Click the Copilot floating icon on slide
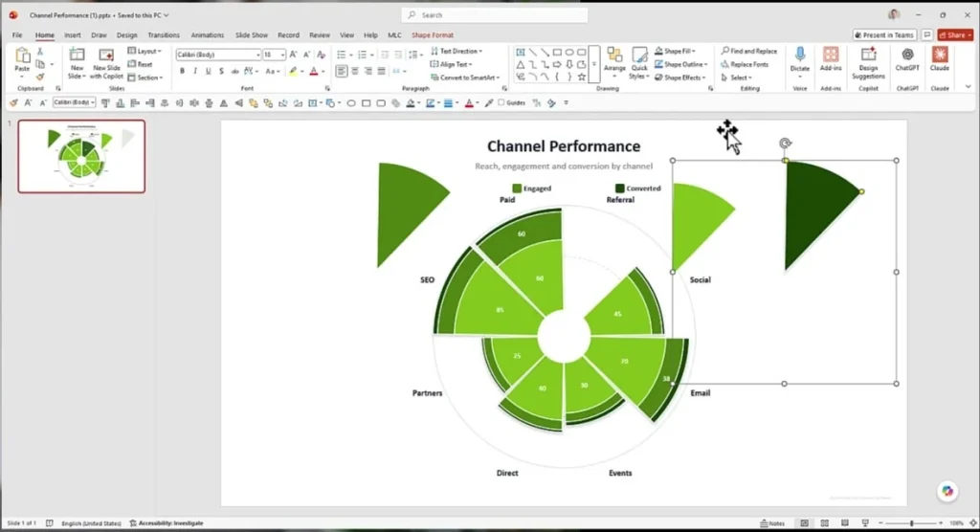 click(x=947, y=492)
